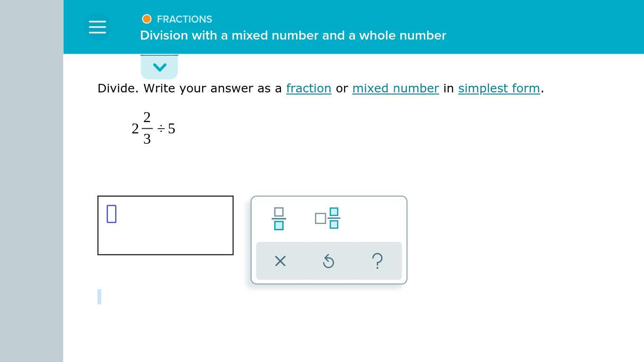The width and height of the screenshot is (644, 362).
Task: Open the hamburger navigation menu
Action: click(97, 27)
